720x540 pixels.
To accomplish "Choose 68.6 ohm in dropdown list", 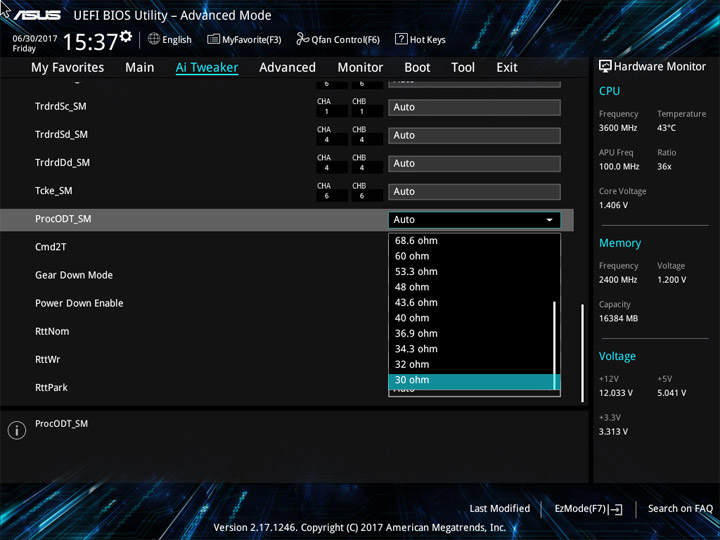I will click(471, 241).
